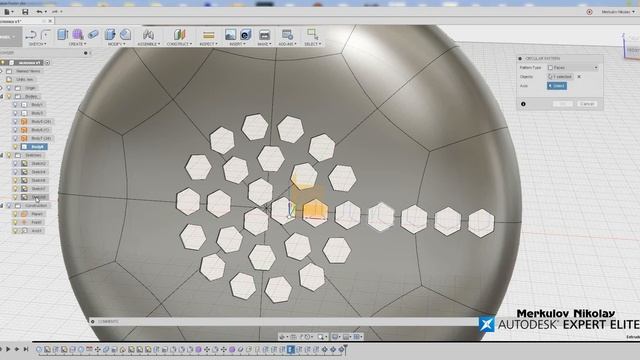Toggle visibility bulb of Axis1

pyautogui.click(x=16, y=231)
